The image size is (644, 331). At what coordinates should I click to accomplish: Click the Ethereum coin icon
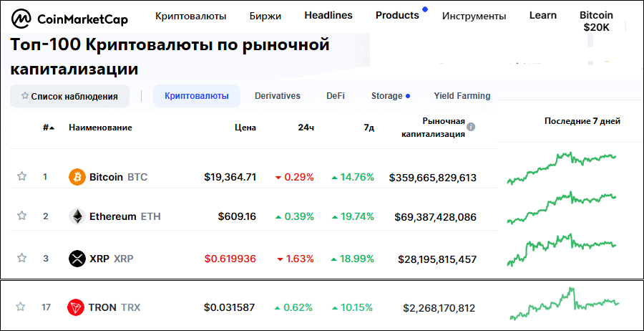[77, 216]
